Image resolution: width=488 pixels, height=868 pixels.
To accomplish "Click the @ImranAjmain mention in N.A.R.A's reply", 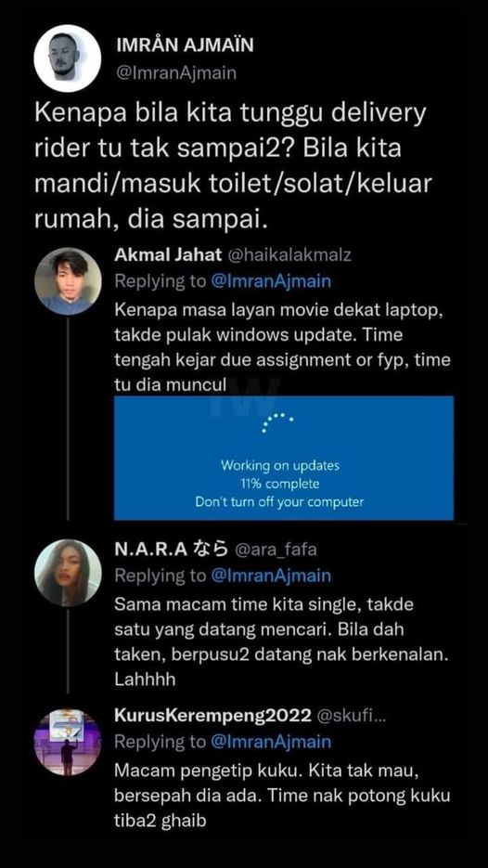I will 271,576.
